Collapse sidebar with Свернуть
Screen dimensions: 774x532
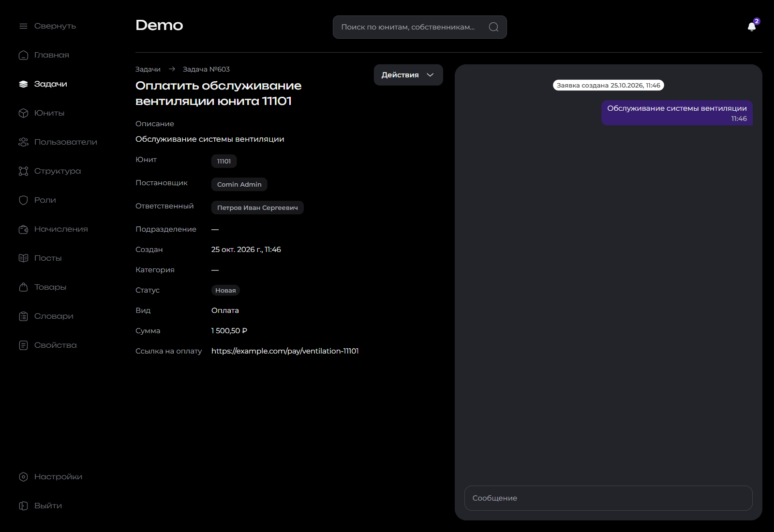coord(47,26)
